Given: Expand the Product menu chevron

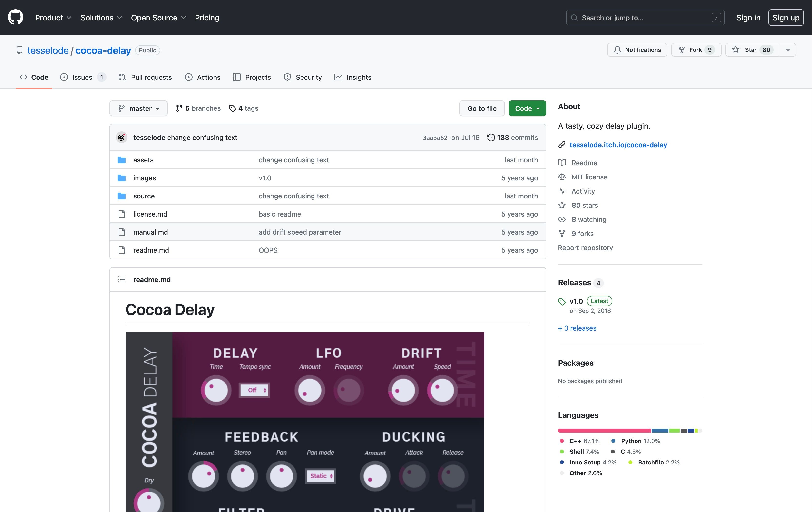Looking at the screenshot, I should click(x=69, y=18).
